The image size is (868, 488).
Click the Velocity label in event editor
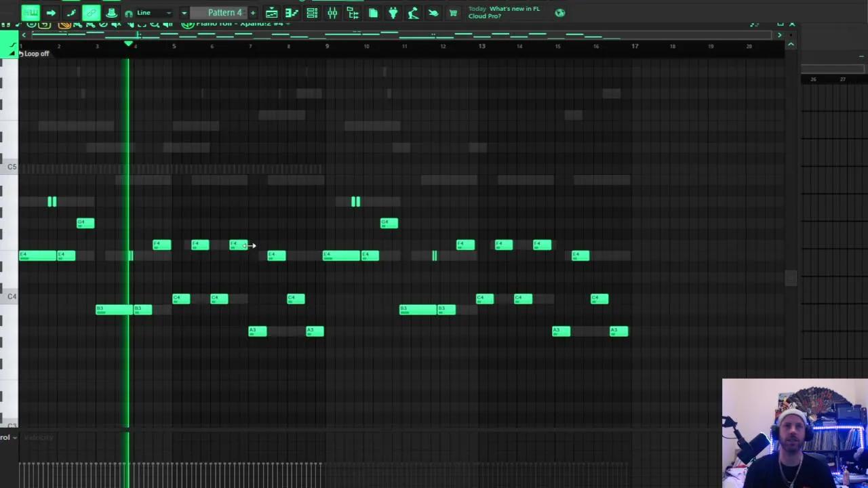point(38,438)
